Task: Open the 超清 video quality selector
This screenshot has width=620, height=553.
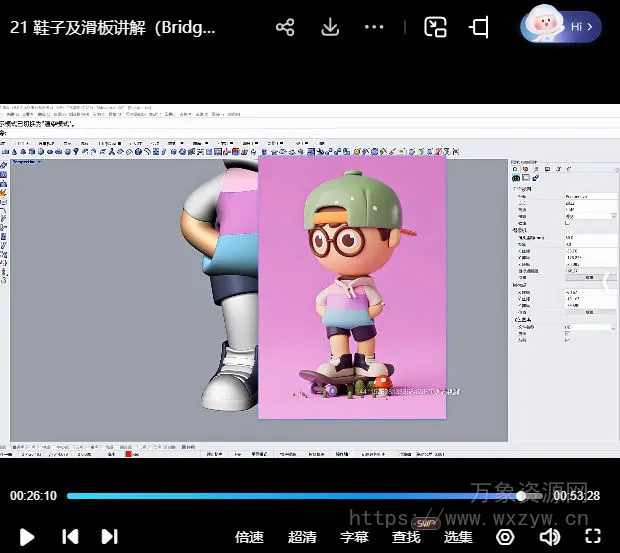Action: (302, 537)
